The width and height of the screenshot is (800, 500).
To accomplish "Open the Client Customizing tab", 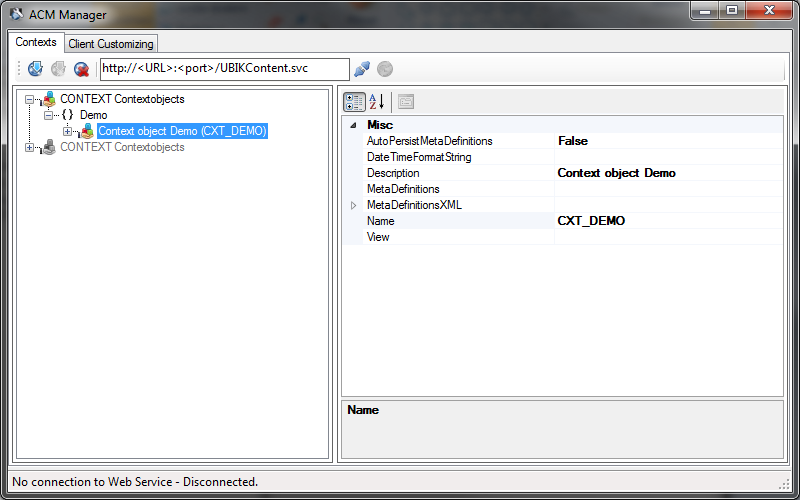I will [111, 44].
